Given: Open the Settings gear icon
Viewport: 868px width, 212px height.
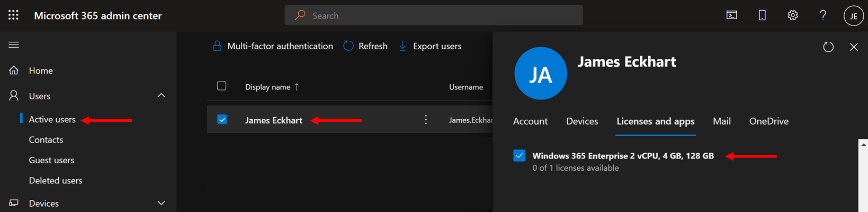Looking at the screenshot, I should click(x=792, y=15).
